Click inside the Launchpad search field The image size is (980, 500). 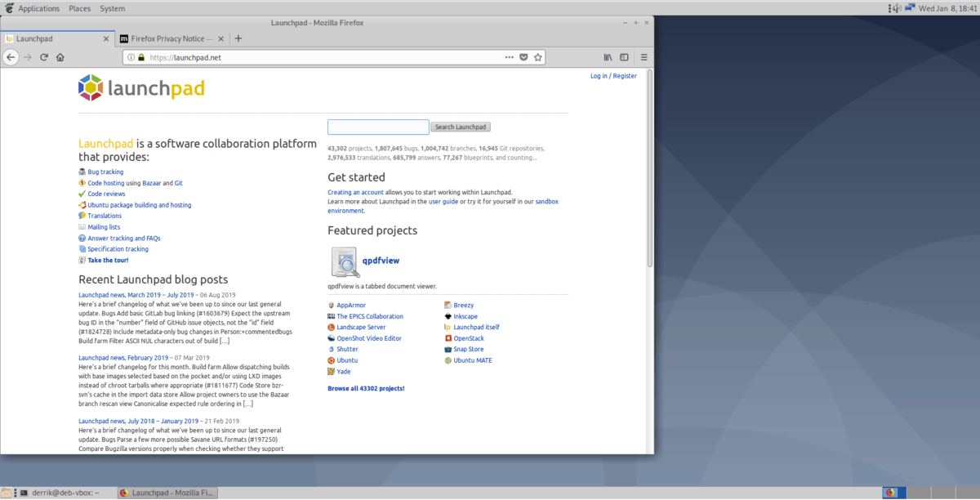[377, 127]
